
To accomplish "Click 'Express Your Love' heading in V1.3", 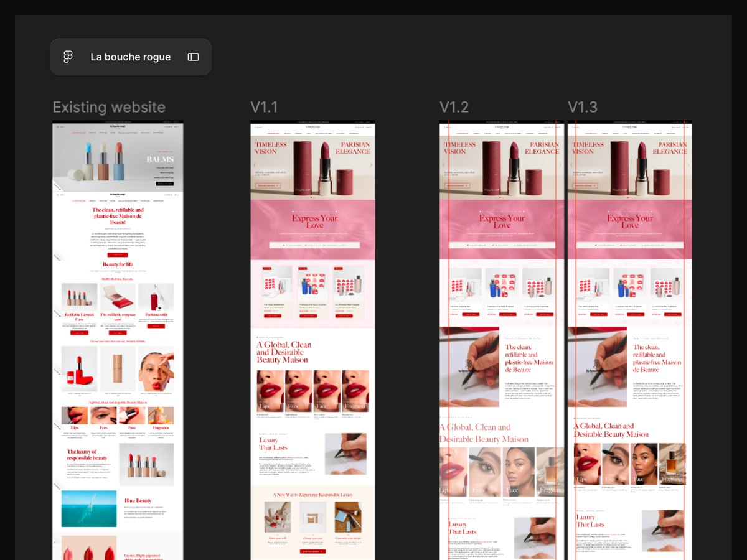I will [631, 222].
